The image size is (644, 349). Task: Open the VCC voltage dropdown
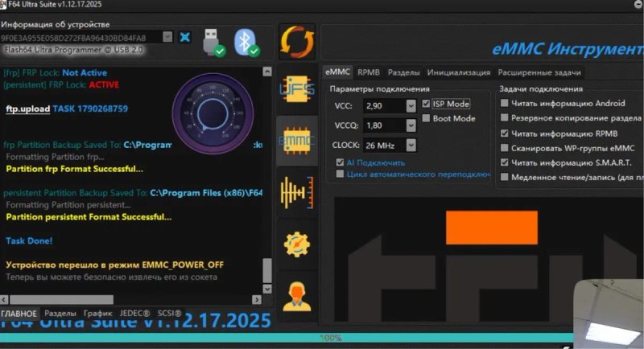coord(411,106)
